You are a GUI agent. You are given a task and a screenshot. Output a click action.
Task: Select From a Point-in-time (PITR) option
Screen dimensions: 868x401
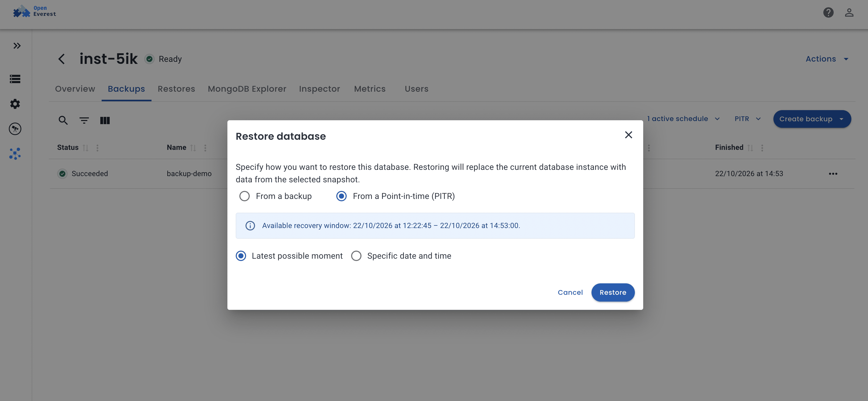click(395, 196)
